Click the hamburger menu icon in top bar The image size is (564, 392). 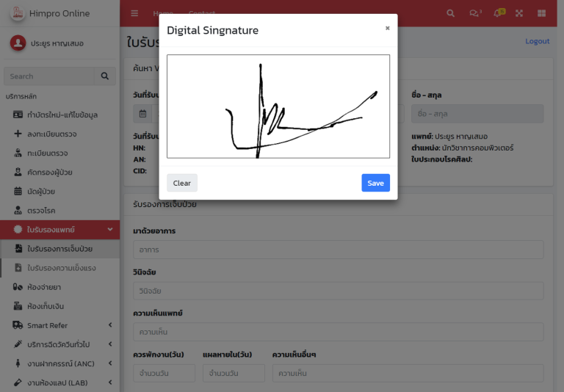click(x=134, y=13)
